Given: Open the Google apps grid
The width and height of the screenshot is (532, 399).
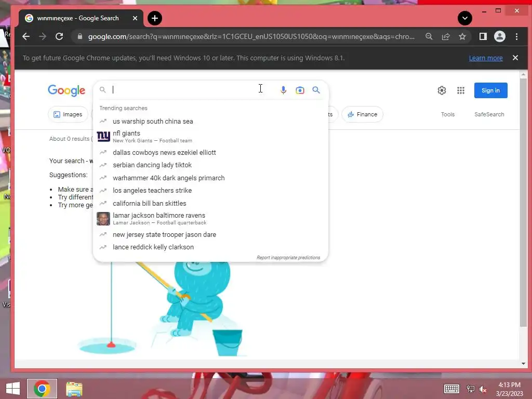Looking at the screenshot, I should pyautogui.click(x=461, y=90).
